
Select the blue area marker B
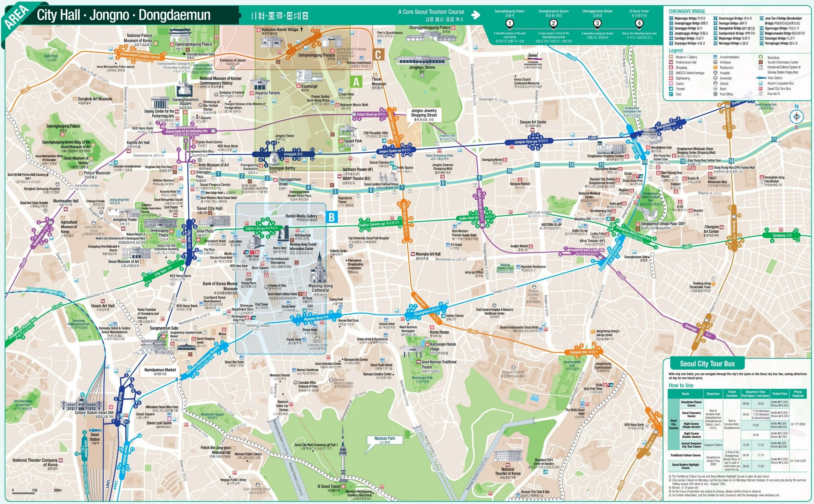pyautogui.click(x=332, y=217)
